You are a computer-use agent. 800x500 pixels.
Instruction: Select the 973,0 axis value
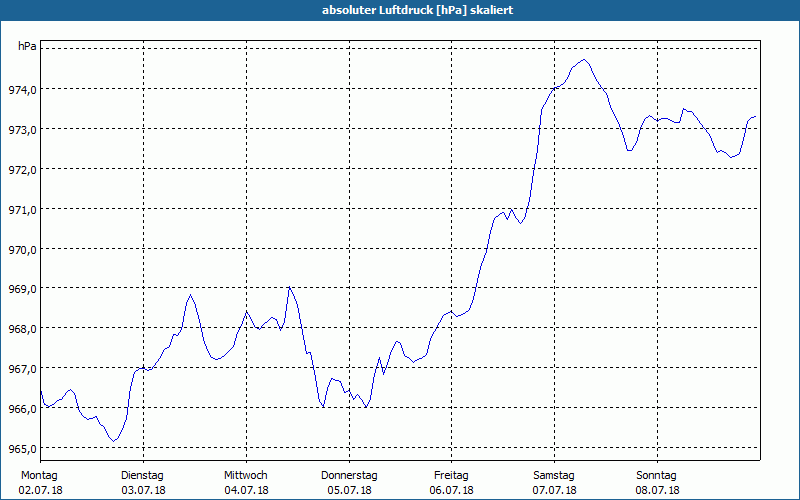click(22, 130)
